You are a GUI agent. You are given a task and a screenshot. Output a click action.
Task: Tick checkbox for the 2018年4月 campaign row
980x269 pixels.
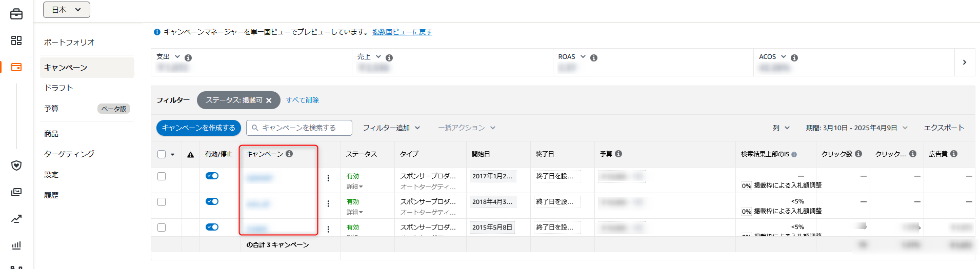point(162,202)
